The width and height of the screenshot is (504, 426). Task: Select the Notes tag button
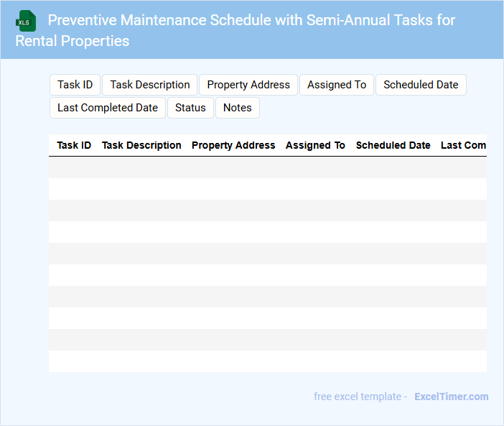237,108
